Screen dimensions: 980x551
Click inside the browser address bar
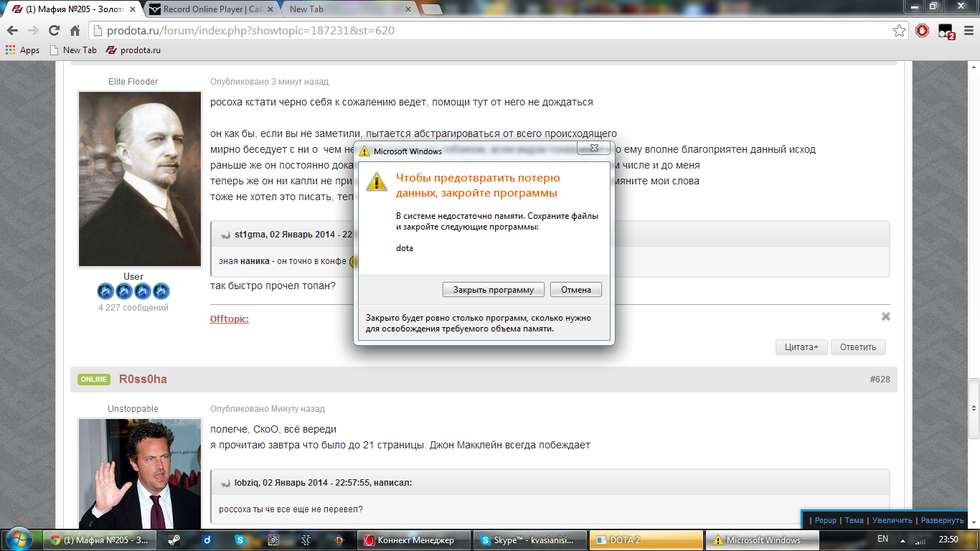point(287,32)
